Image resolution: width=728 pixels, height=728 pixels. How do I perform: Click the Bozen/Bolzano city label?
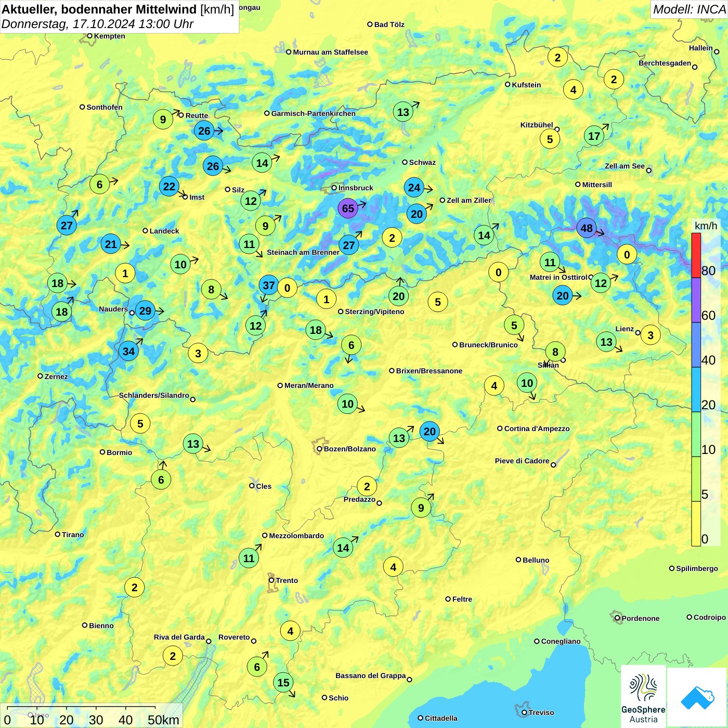[x=349, y=449]
